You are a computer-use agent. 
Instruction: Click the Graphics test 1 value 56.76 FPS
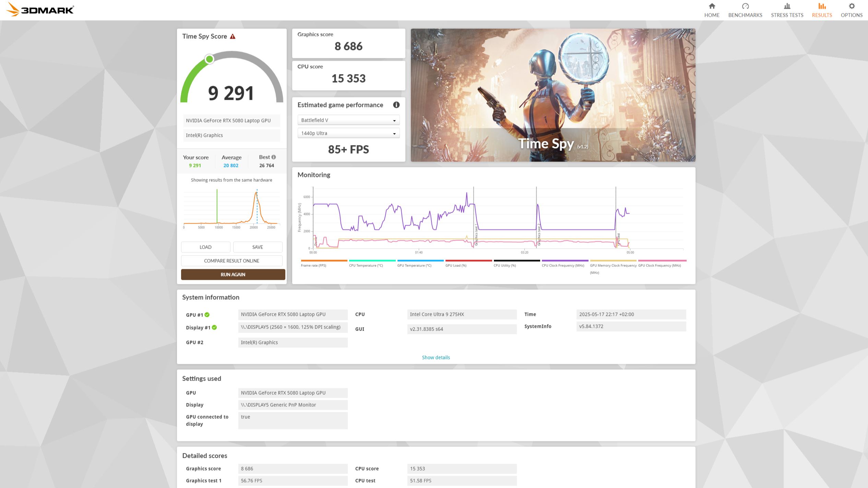pyautogui.click(x=293, y=481)
